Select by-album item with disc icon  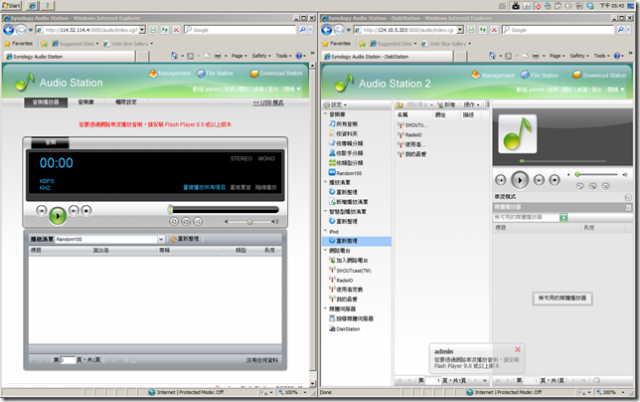tap(346, 143)
